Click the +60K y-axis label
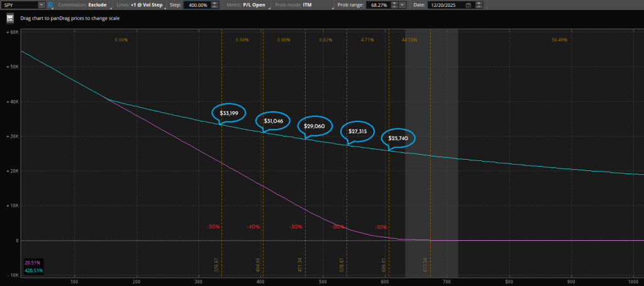 point(13,32)
